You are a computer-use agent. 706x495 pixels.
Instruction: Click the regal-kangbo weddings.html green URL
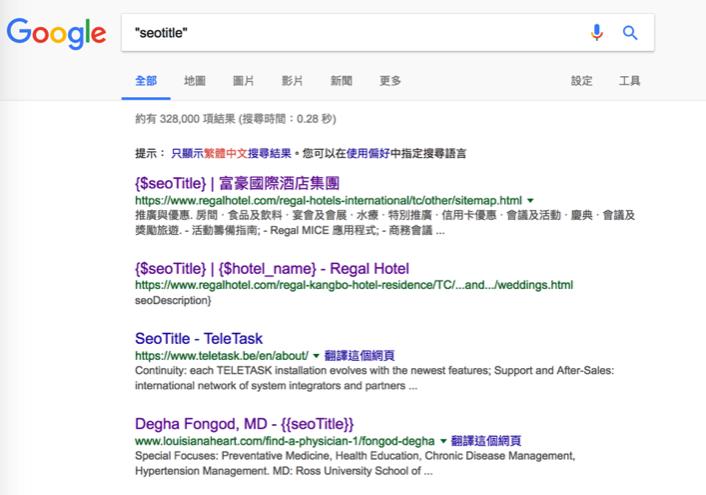click(354, 285)
